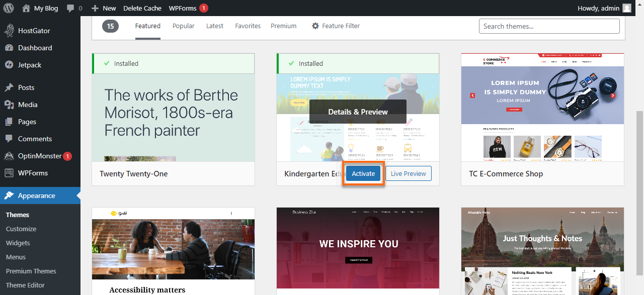Open the comments bubble icon in admin bar
The width and height of the screenshot is (644, 295).
point(70,8)
